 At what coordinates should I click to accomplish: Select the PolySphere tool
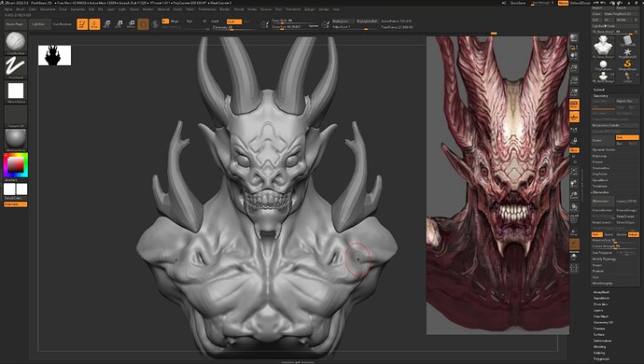[603, 65]
